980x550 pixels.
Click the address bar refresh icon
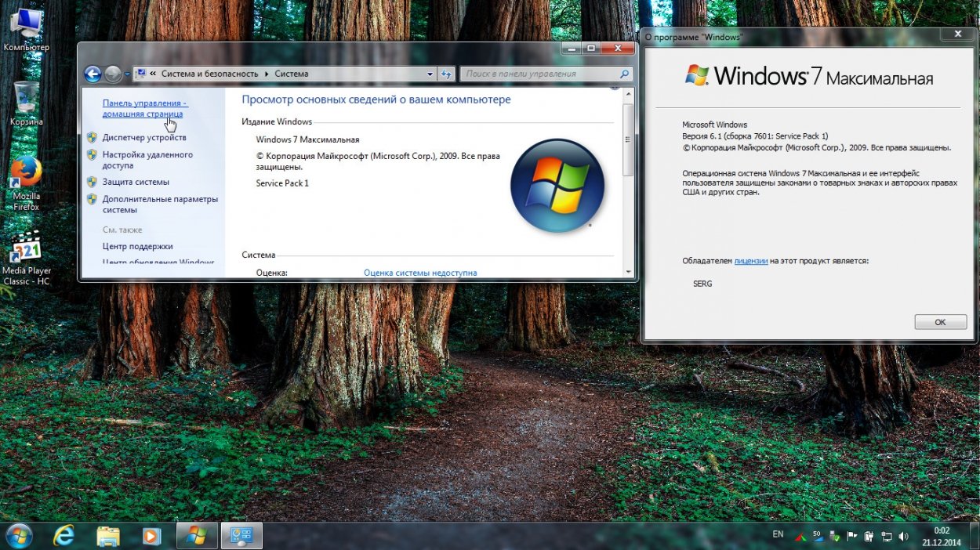[x=447, y=74]
